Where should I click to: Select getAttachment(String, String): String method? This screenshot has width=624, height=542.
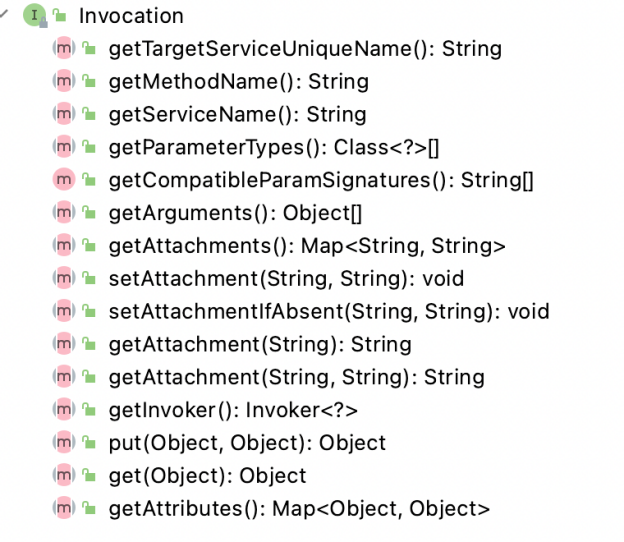point(297,377)
